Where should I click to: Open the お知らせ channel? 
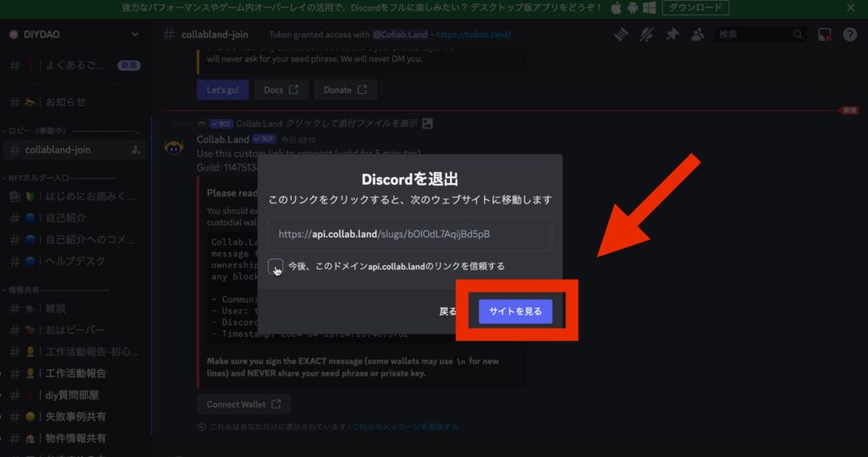[75, 102]
